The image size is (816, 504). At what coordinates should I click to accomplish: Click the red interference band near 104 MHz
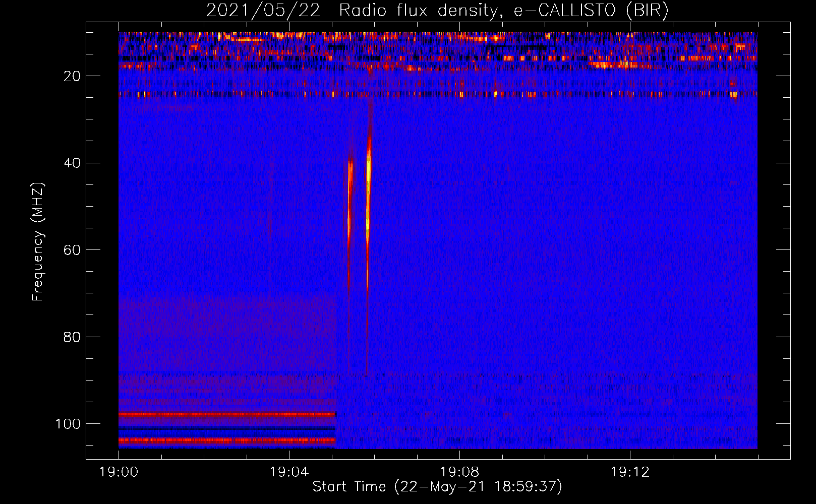tap(227, 440)
